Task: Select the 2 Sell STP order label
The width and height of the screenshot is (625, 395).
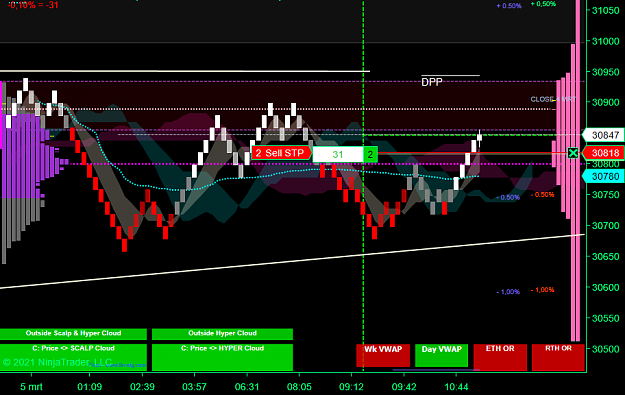Action: (x=281, y=153)
